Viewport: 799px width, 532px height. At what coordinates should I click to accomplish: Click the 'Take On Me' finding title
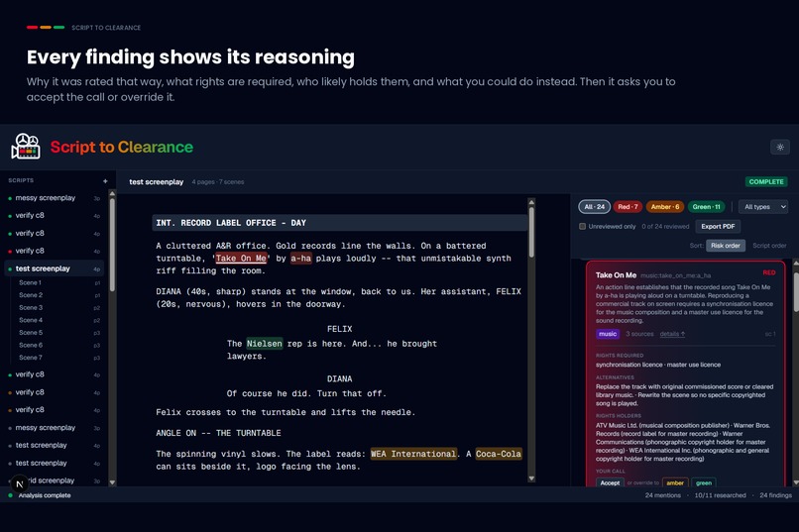click(616, 274)
